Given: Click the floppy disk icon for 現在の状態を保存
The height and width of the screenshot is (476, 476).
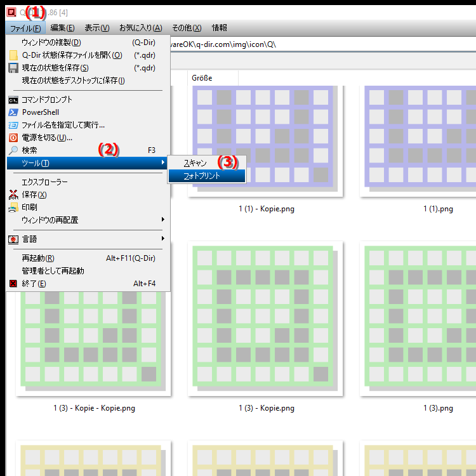Looking at the screenshot, I should point(13,68).
